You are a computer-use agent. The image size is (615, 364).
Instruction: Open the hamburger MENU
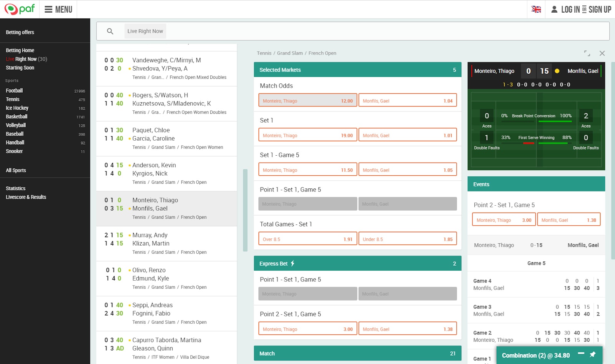tap(58, 9)
